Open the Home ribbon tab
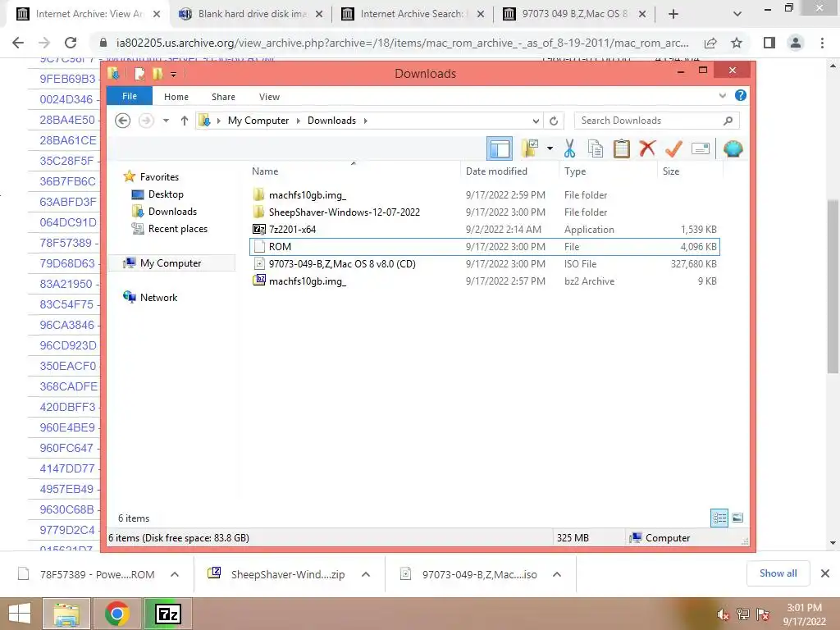Image resolution: width=840 pixels, height=630 pixels. pos(176,97)
